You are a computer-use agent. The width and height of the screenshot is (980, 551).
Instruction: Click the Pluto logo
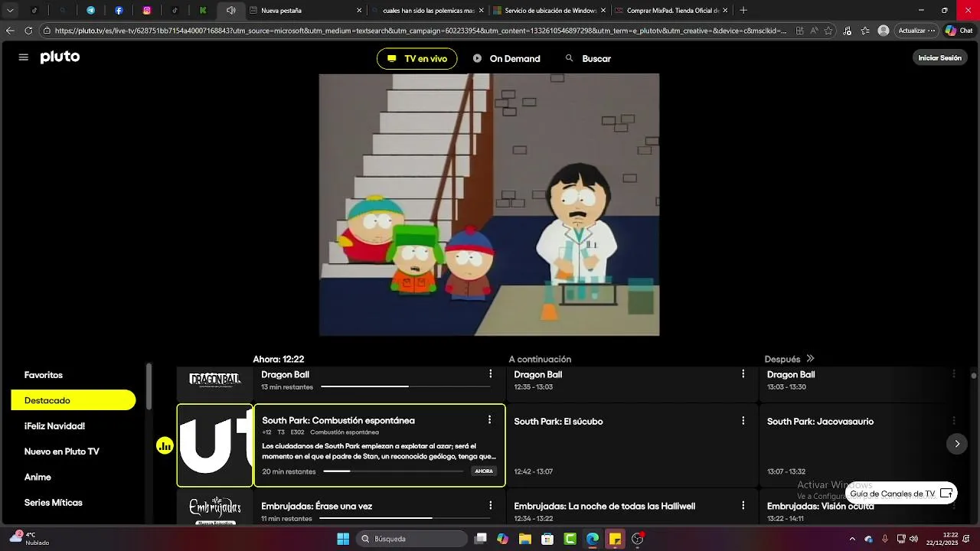60,57
